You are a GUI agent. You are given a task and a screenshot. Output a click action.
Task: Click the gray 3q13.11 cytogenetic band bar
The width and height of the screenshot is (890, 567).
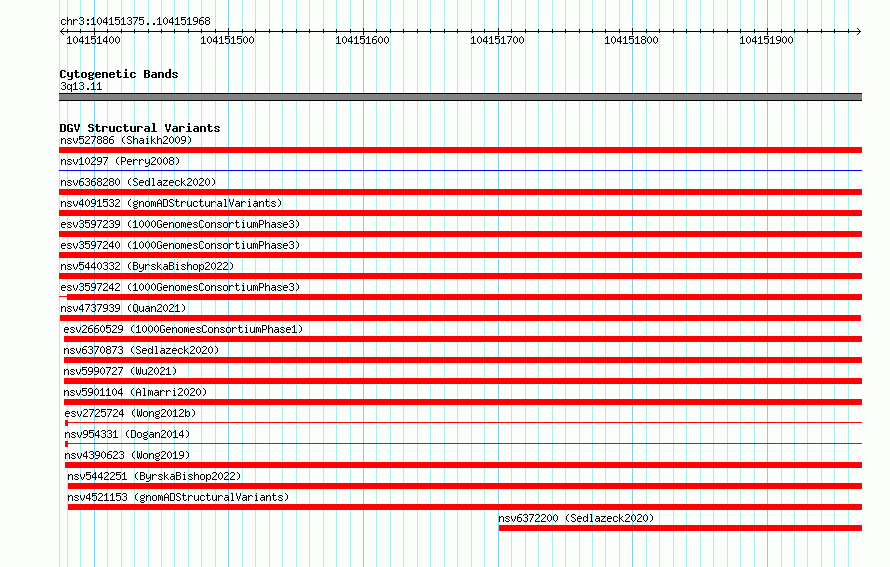(460, 97)
